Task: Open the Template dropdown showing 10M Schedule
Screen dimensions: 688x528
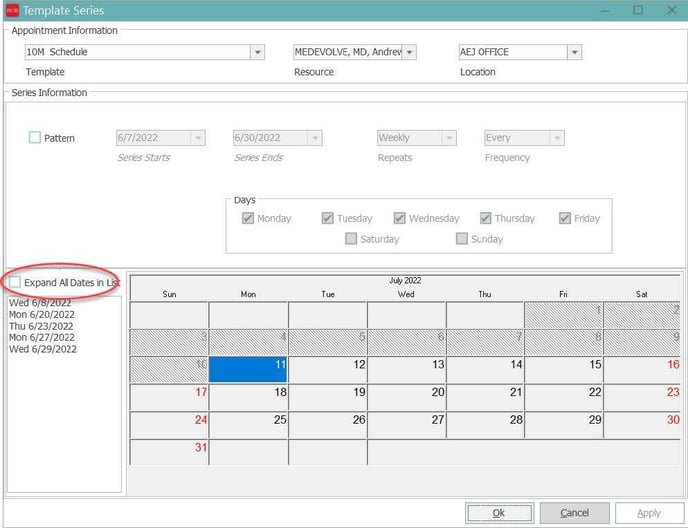Action: coord(257,53)
